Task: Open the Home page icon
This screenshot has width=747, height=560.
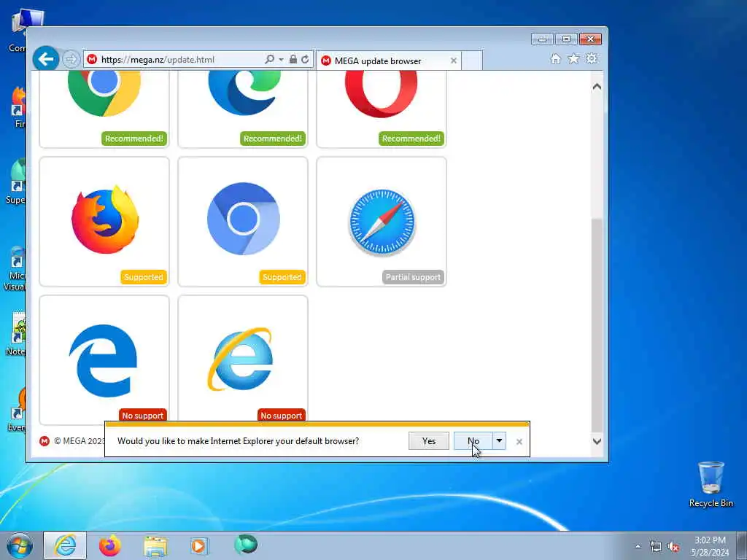Action: click(x=555, y=59)
